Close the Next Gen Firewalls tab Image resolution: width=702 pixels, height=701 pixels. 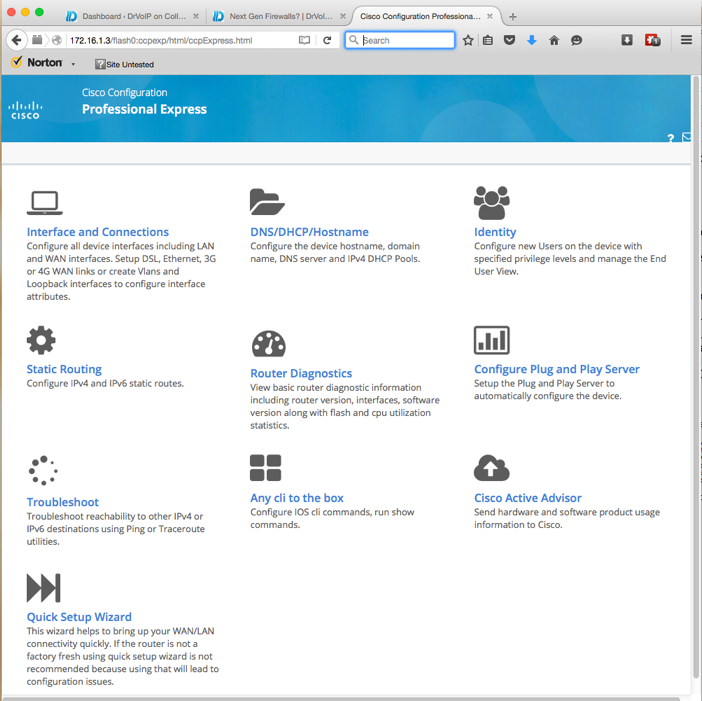point(342,16)
